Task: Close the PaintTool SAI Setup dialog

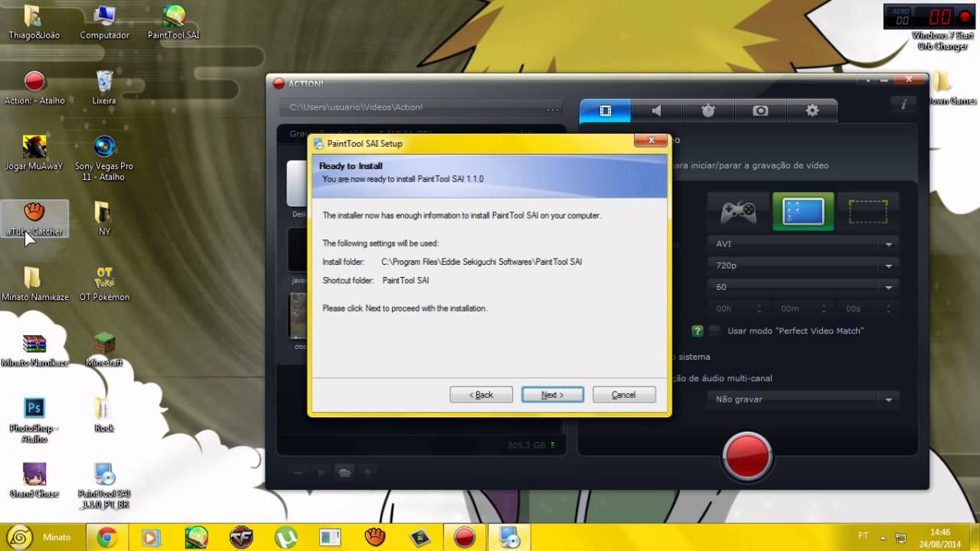Action: (x=651, y=141)
